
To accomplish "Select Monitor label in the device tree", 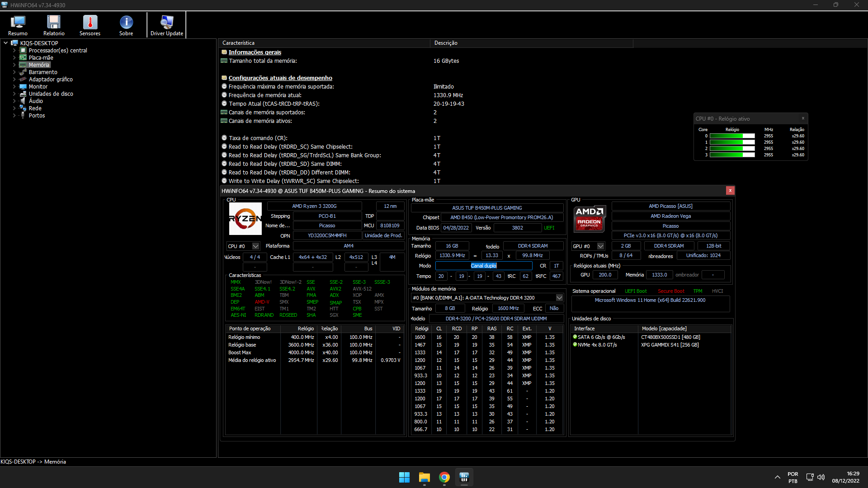I will click(38, 86).
